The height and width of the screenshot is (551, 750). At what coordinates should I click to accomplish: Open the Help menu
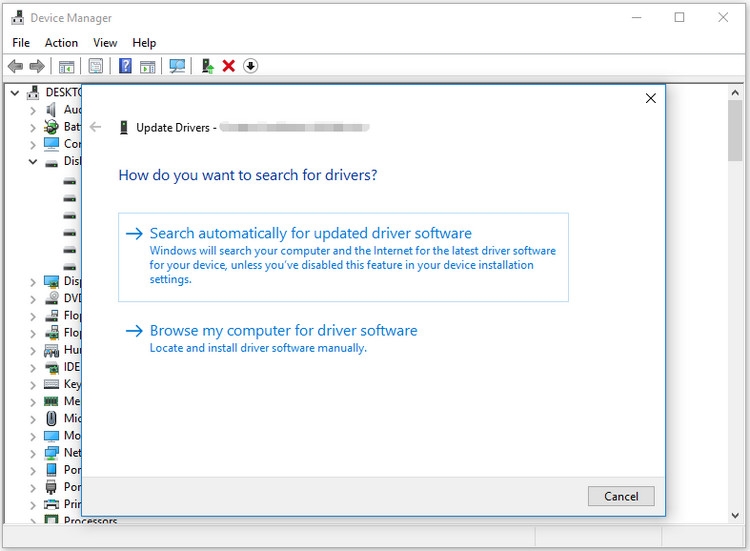(144, 43)
